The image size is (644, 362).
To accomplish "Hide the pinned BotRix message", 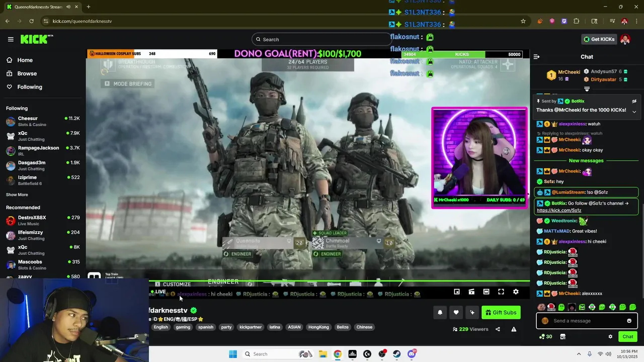I will [634, 101].
